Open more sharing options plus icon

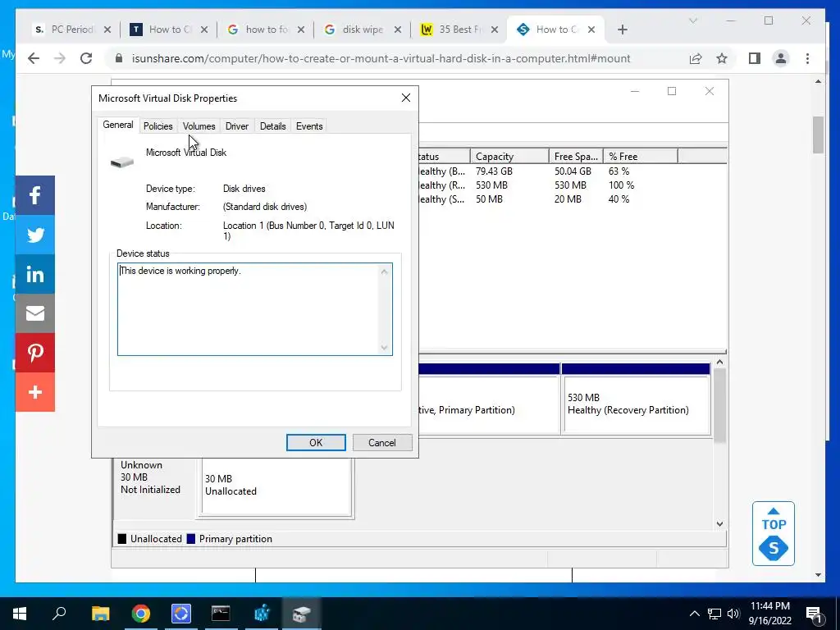34,392
